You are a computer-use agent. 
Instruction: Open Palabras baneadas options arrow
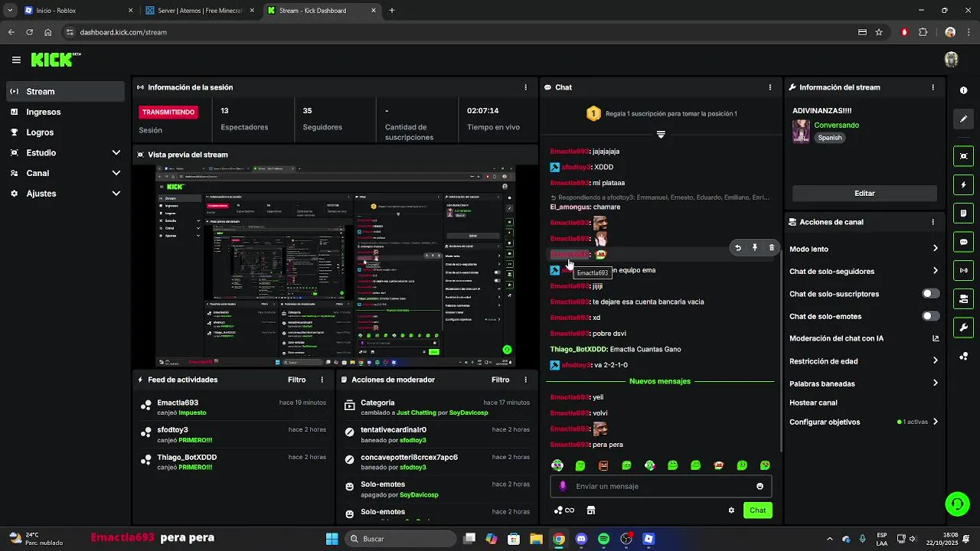(x=935, y=383)
